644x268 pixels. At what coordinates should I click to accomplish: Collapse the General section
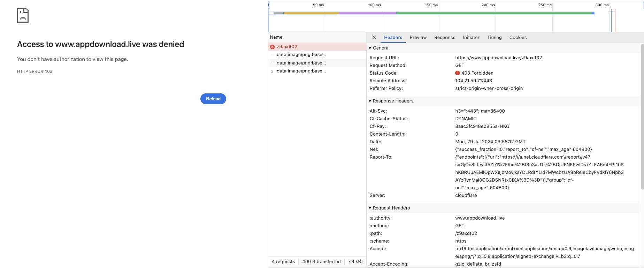370,48
